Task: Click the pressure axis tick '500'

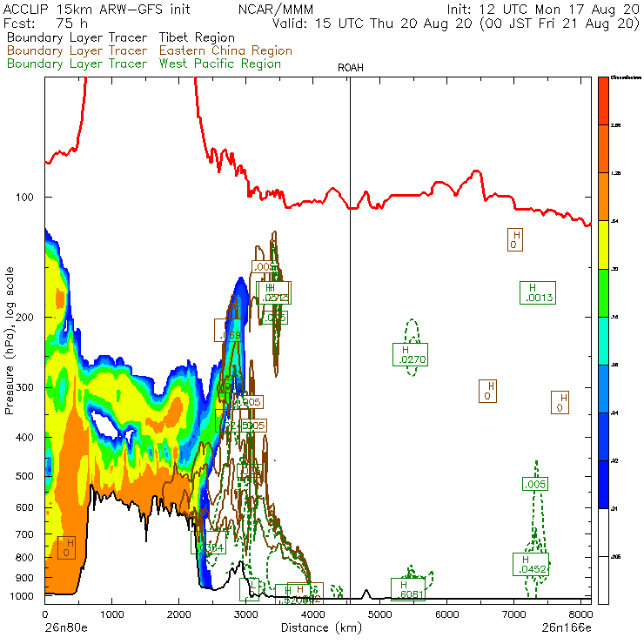Action: (24, 476)
